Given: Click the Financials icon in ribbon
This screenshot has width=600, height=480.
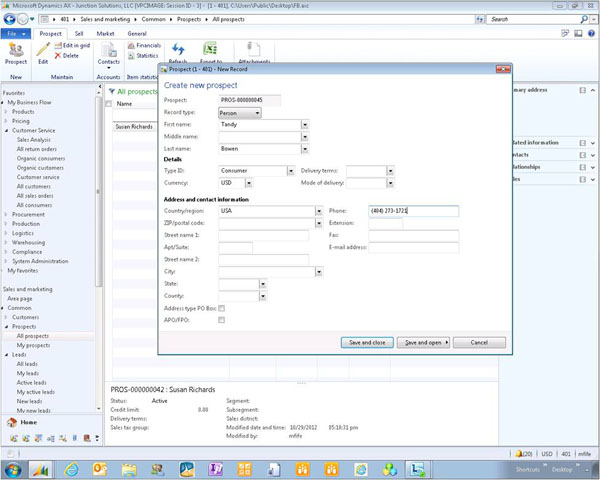Looking at the screenshot, I should pos(130,45).
